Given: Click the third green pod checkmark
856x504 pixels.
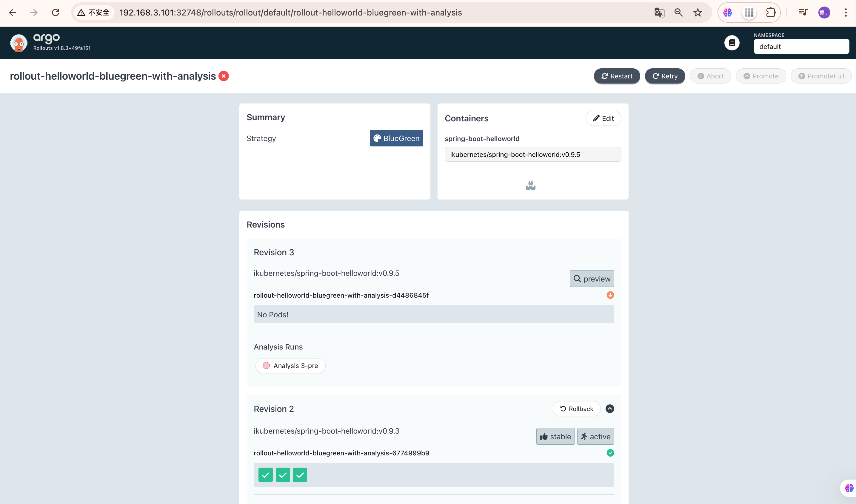Looking at the screenshot, I should [300, 475].
